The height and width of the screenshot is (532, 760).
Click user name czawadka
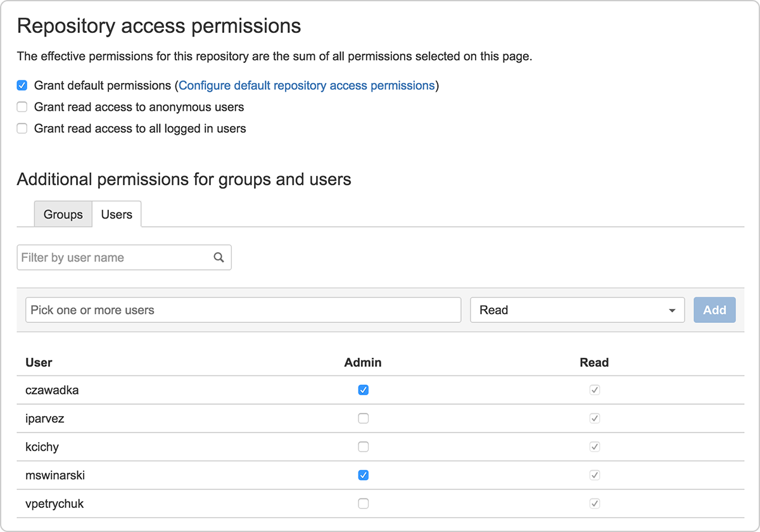tap(52, 390)
